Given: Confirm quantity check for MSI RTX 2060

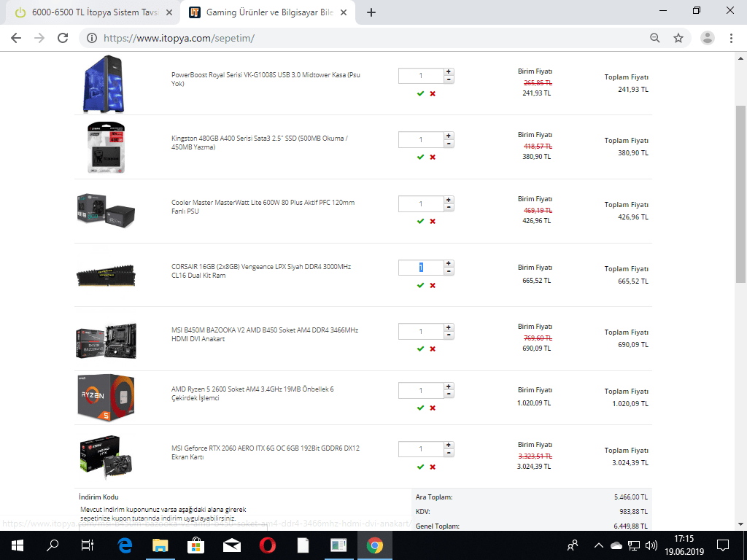Looking at the screenshot, I should coord(420,467).
